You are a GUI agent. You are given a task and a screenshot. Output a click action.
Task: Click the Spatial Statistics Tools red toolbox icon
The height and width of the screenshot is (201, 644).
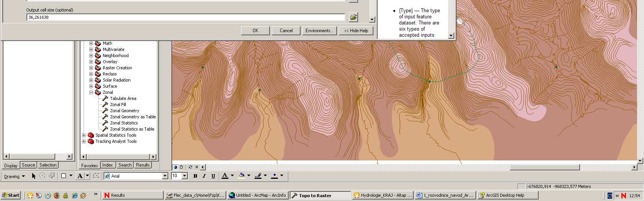click(91, 135)
